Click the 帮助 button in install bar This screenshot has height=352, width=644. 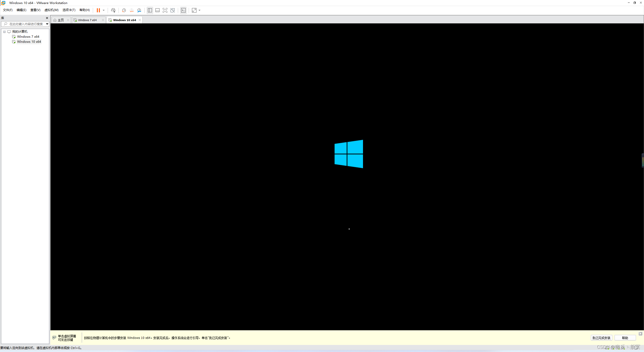(625, 338)
